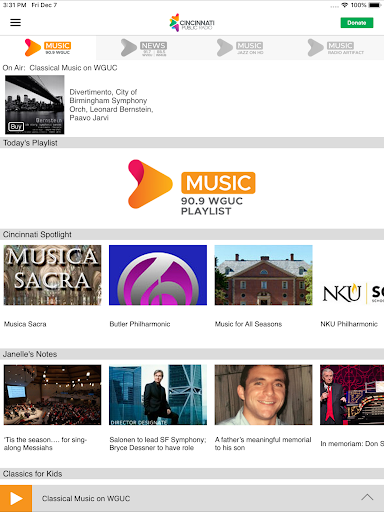The height and width of the screenshot is (512, 384).
Task: Open the Musica Sacra thumbnail
Action: [x=52, y=275]
